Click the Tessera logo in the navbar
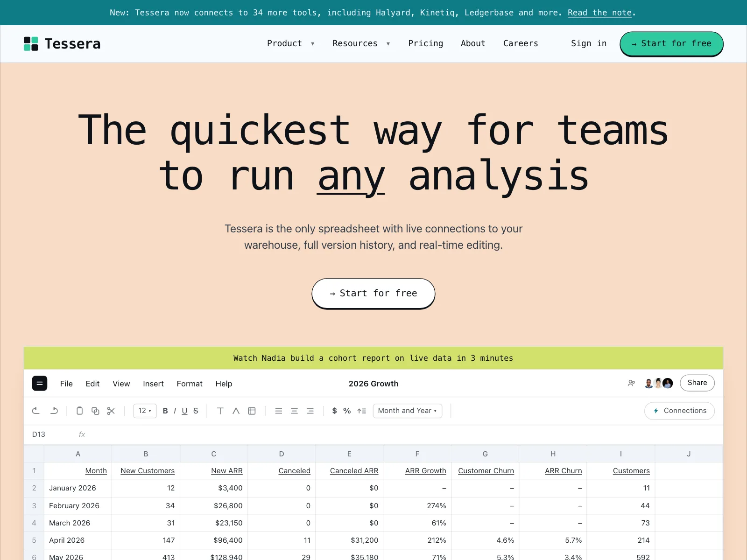Image resolution: width=747 pixels, height=560 pixels. click(62, 44)
